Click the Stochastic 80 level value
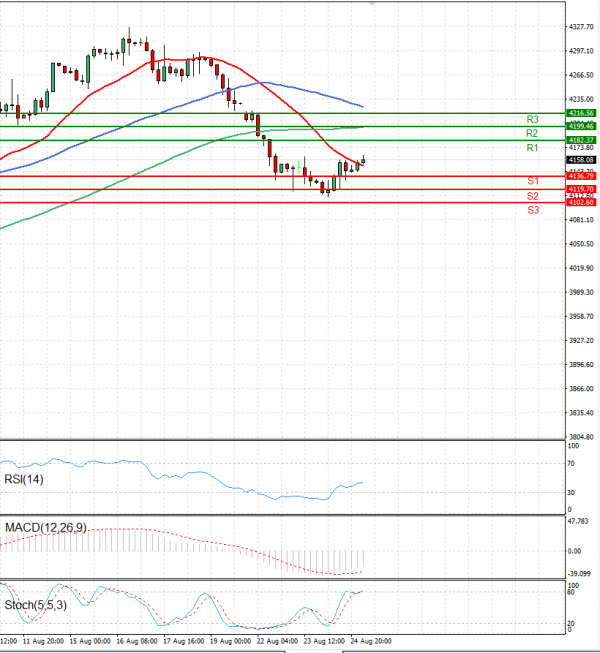 [x=571, y=592]
